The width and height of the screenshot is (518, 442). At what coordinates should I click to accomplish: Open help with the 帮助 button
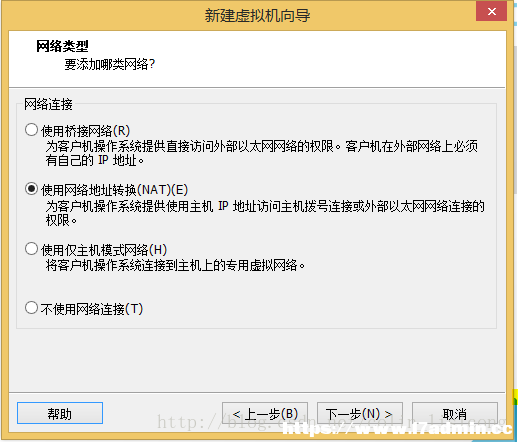(60, 413)
